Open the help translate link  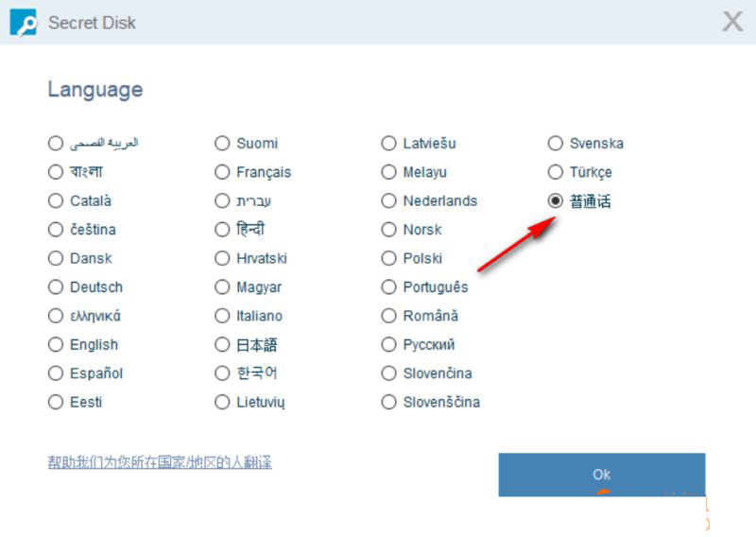160,462
